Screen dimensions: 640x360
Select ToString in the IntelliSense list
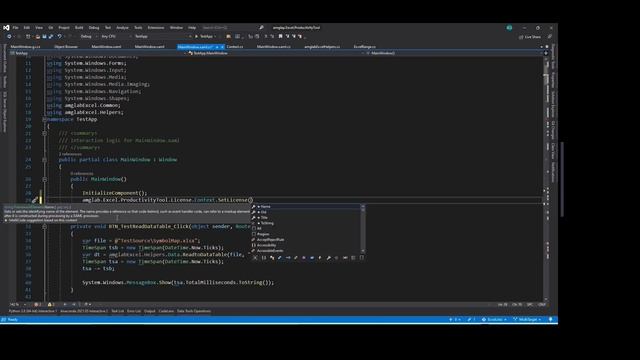coord(306,223)
